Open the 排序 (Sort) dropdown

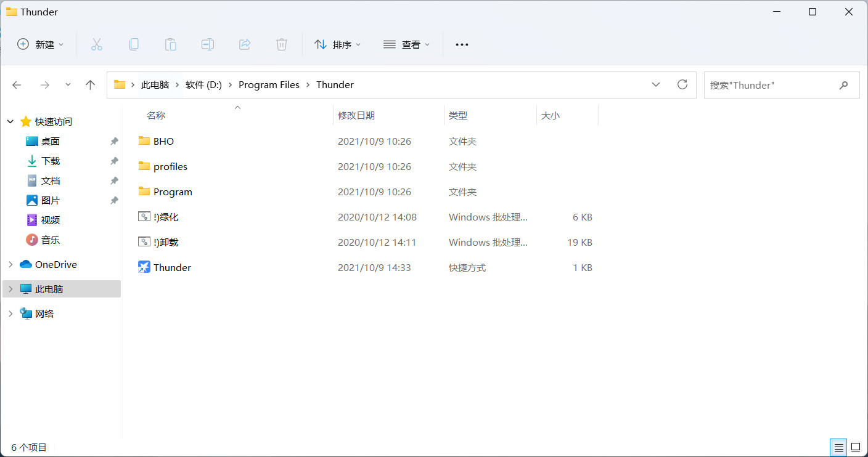point(338,44)
